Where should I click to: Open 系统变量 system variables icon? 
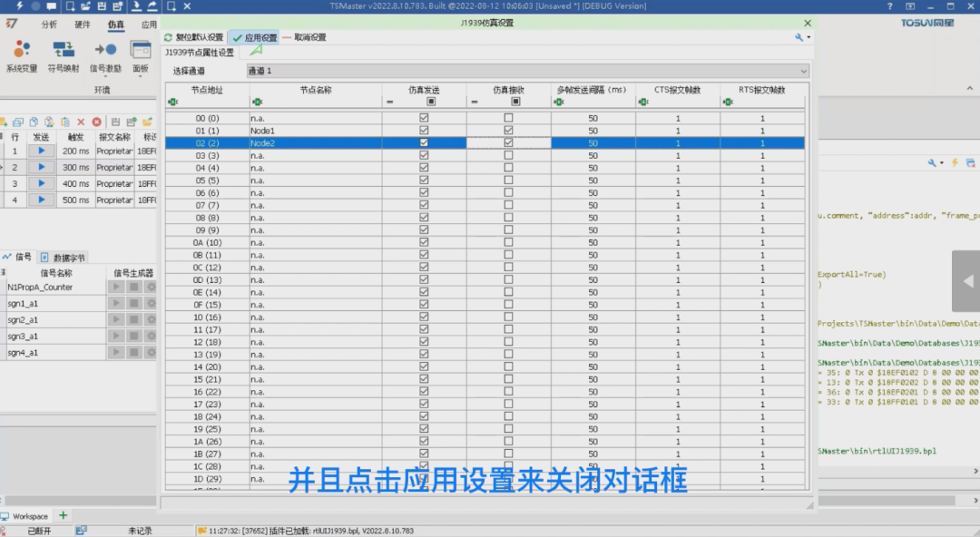pyautogui.click(x=22, y=55)
